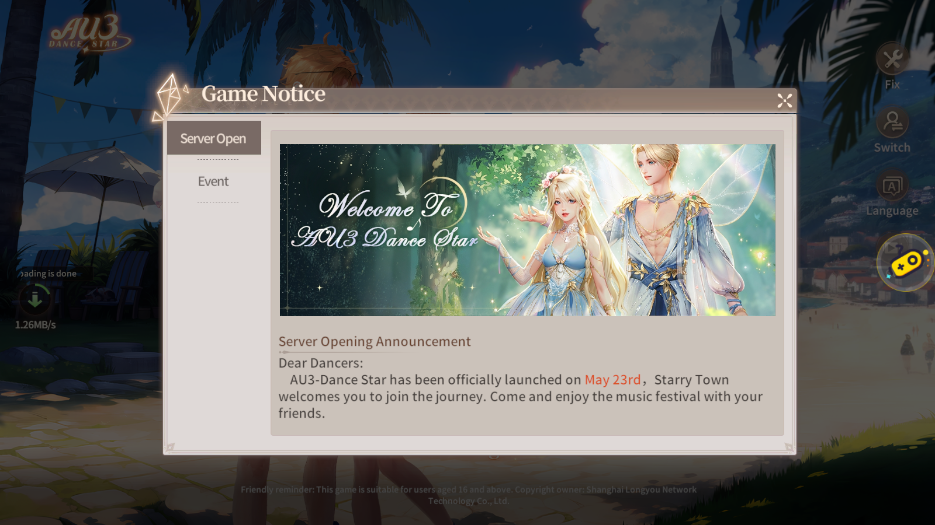Open the Switch account icon
Viewport: 935px width, 525px height.
coord(892,123)
